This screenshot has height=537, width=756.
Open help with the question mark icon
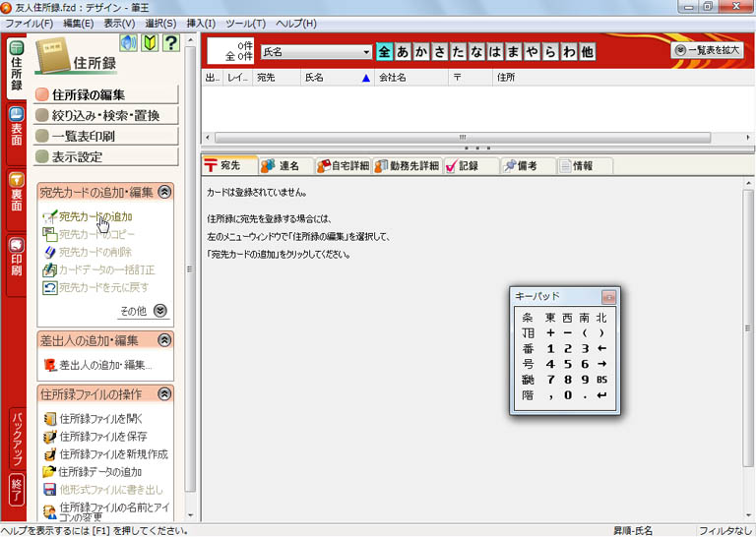(171, 43)
